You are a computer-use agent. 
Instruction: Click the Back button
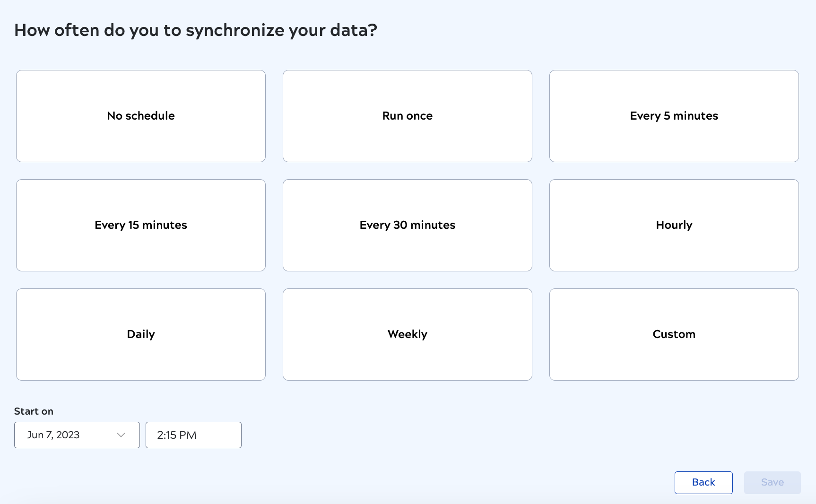(703, 482)
